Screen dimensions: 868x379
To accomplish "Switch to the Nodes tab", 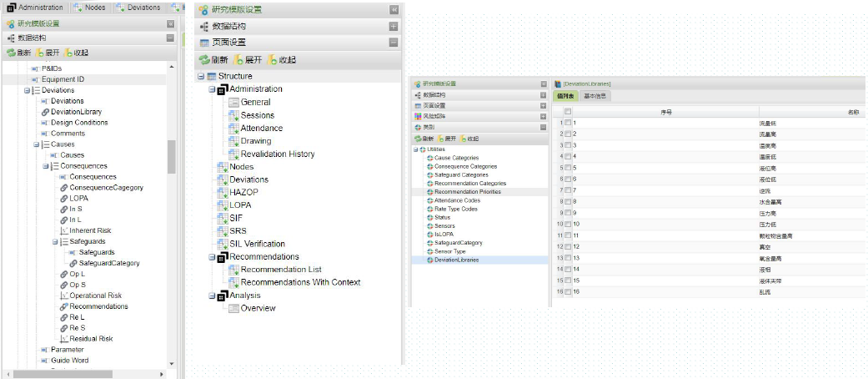I will coord(90,8).
